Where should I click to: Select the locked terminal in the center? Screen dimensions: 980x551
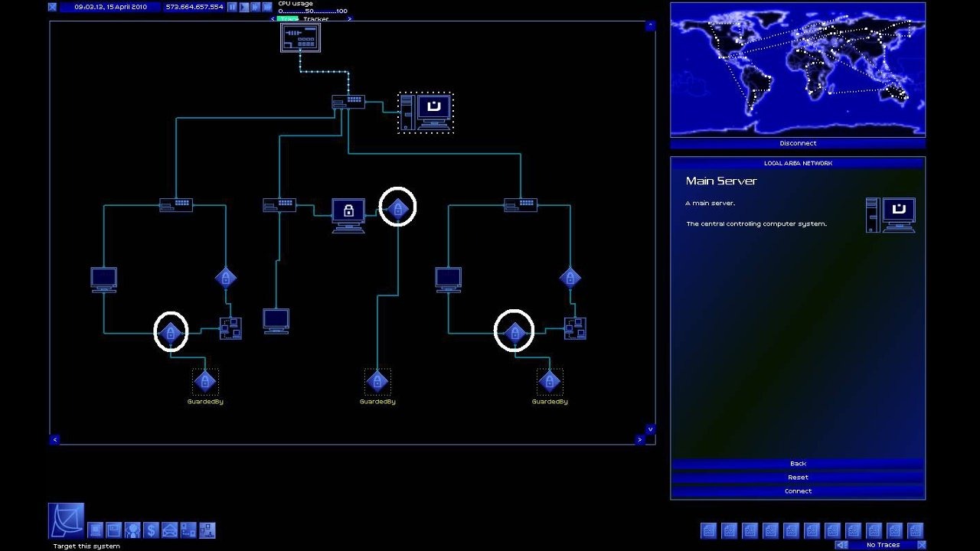coord(348,214)
